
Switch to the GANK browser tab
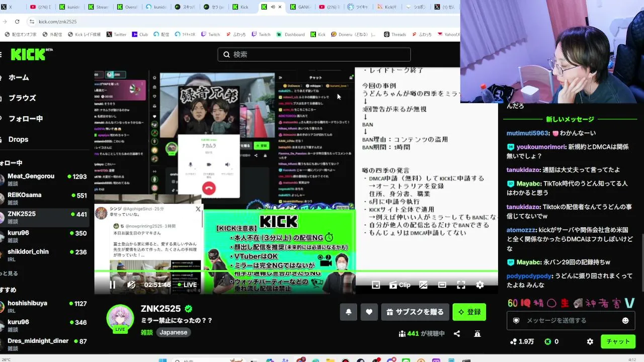(x=301, y=7)
